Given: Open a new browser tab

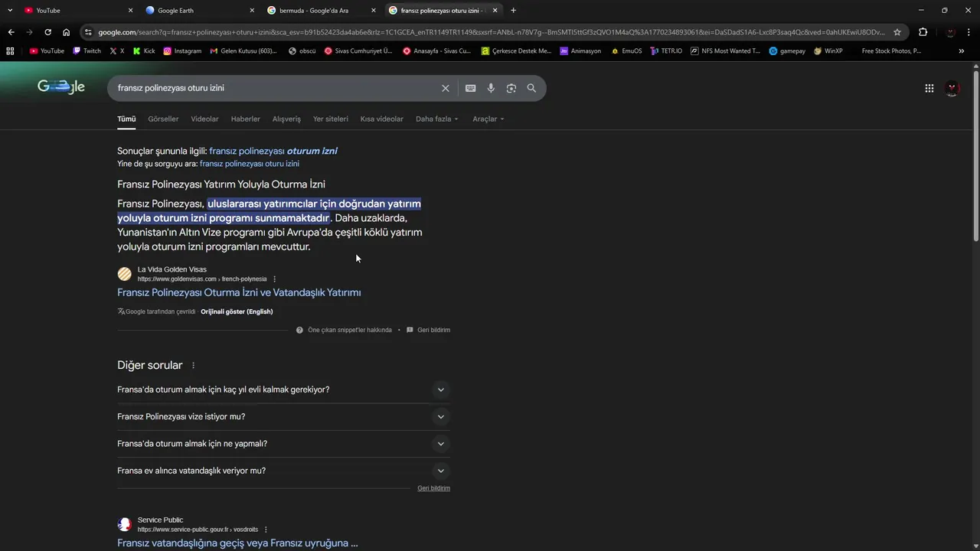Looking at the screenshot, I should (x=513, y=11).
